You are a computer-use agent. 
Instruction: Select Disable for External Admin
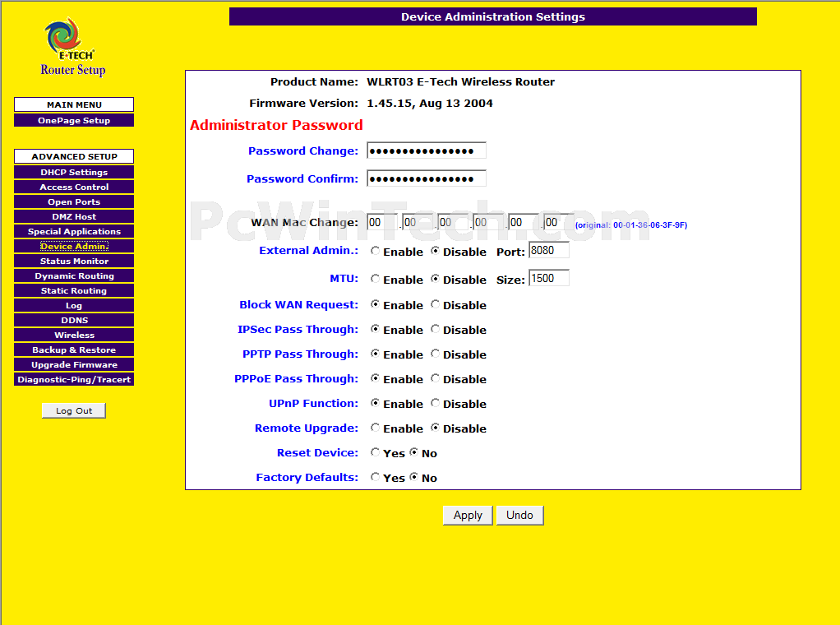point(435,251)
